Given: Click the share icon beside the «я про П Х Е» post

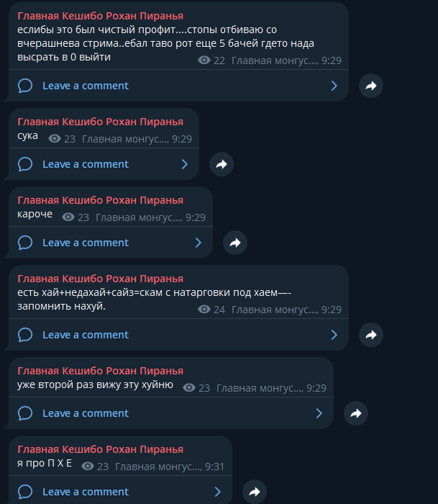Looking at the screenshot, I should pos(255,492).
